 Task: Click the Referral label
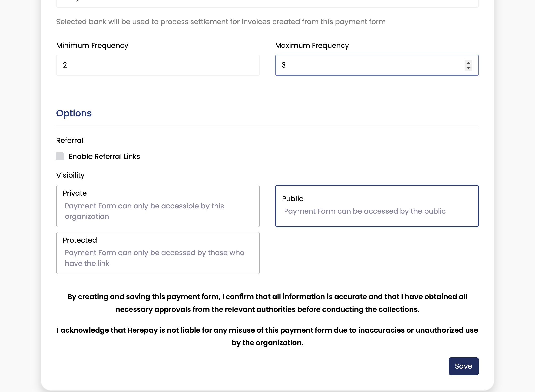point(70,140)
